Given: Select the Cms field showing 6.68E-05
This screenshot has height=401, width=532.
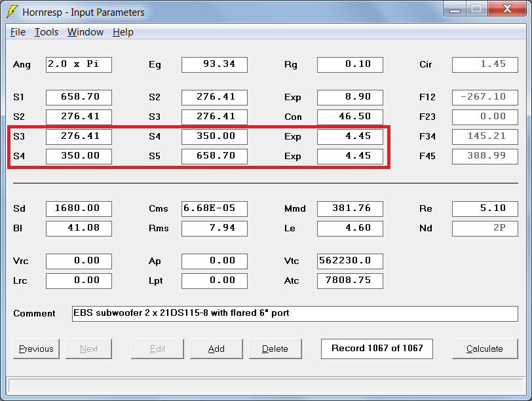Looking at the screenshot, I should point(214,209).
